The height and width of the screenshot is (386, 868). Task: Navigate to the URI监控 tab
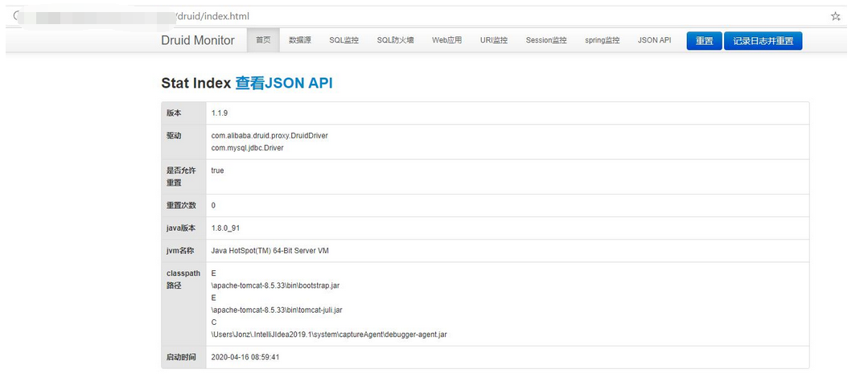pyautogui.click(x=494, y=40)
